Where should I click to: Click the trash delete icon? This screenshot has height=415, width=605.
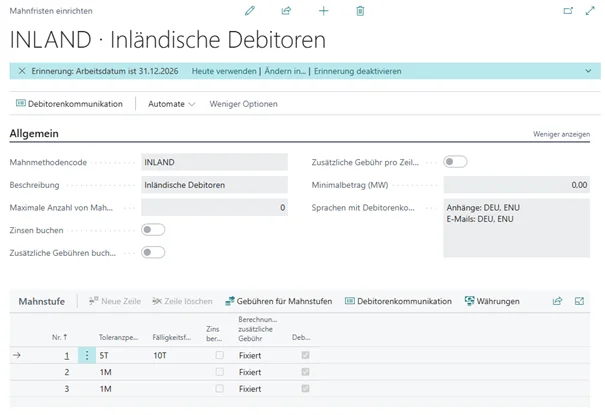tap(360, 10)
